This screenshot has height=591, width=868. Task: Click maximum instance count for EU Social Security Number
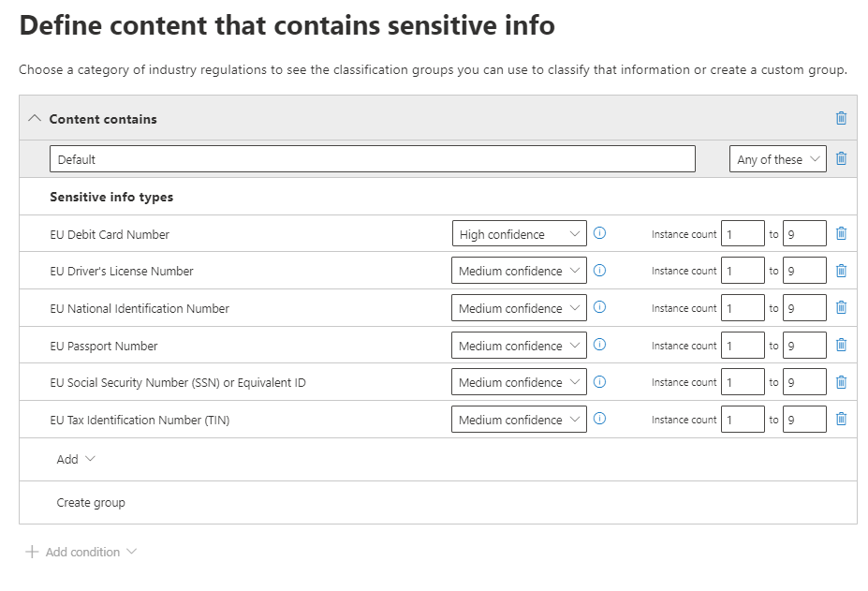coord(804,382)
